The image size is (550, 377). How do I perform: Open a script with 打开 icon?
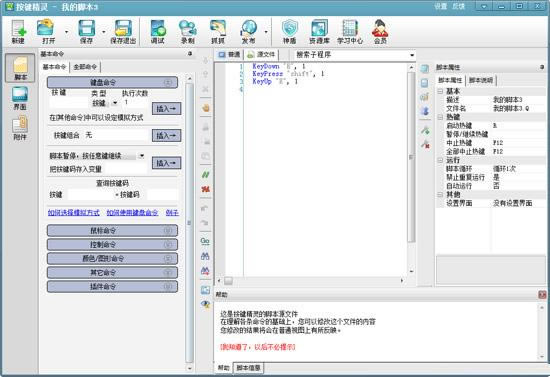(x=47, y=32)
